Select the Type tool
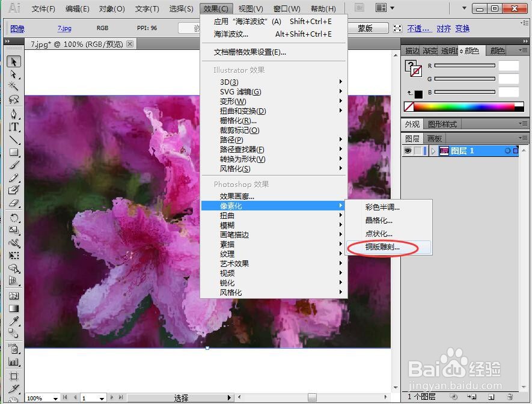532x404 pixels. (14, 127)
